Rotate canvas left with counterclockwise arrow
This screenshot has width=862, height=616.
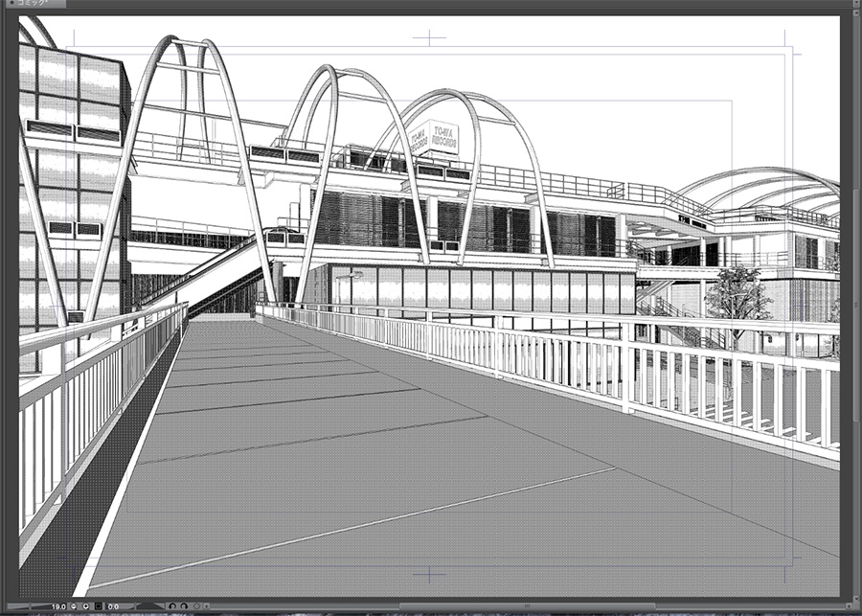172,606
